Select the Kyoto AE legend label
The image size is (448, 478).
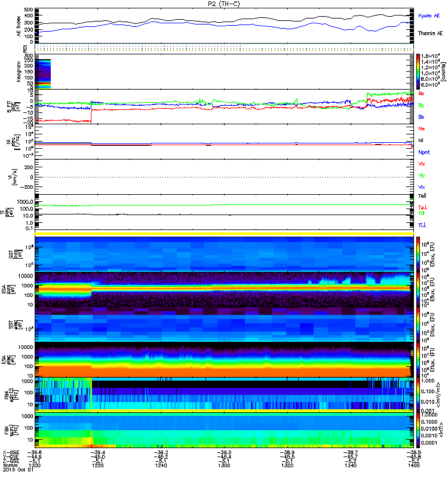[x=428, y=16]
